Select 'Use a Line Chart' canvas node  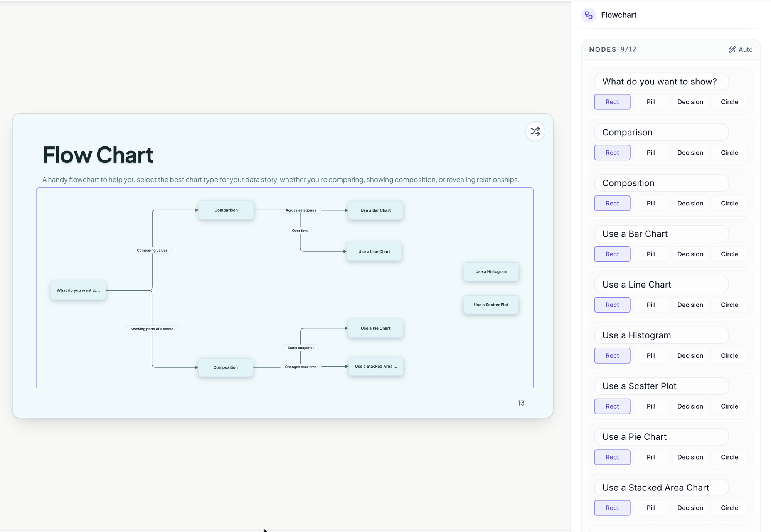pos(374,251)
